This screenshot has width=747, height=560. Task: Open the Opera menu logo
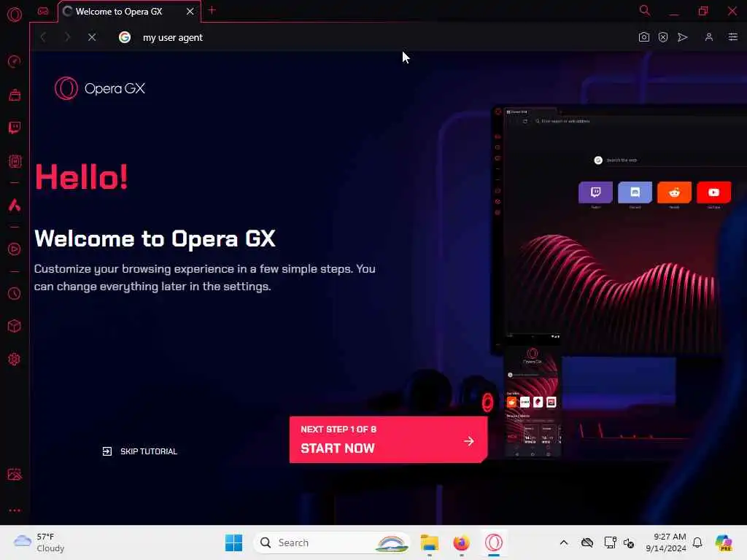[x=15, y=15]
